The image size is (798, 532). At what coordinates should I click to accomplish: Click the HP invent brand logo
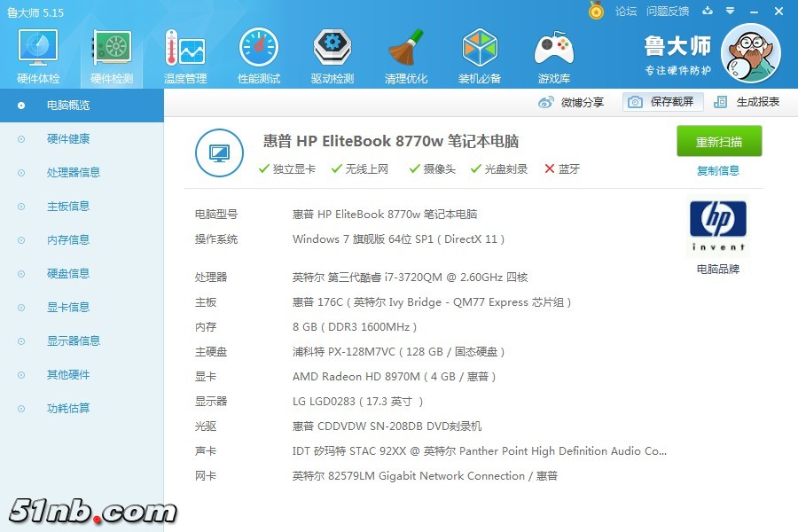(x=718, y=226)
